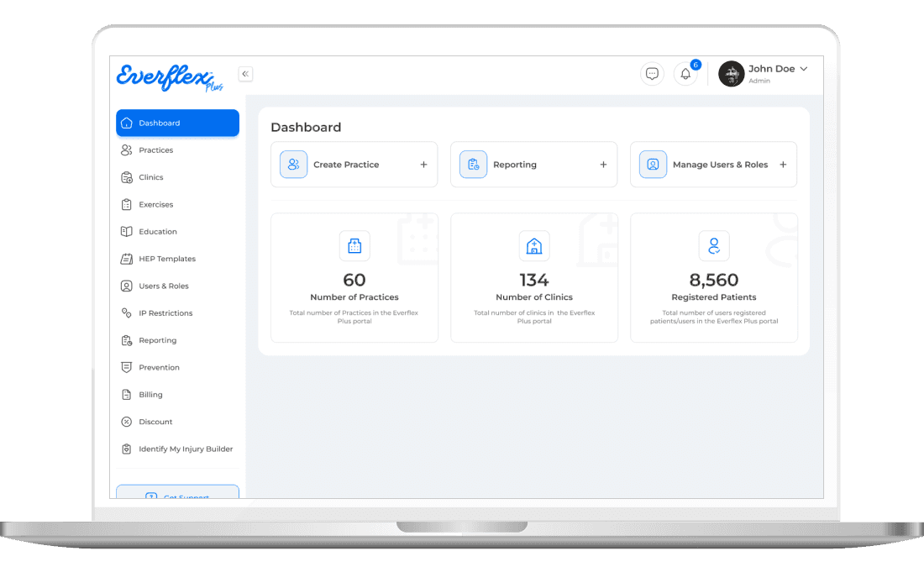
Task: Click the Manage Users & Roles label
Action: point(720,165)
